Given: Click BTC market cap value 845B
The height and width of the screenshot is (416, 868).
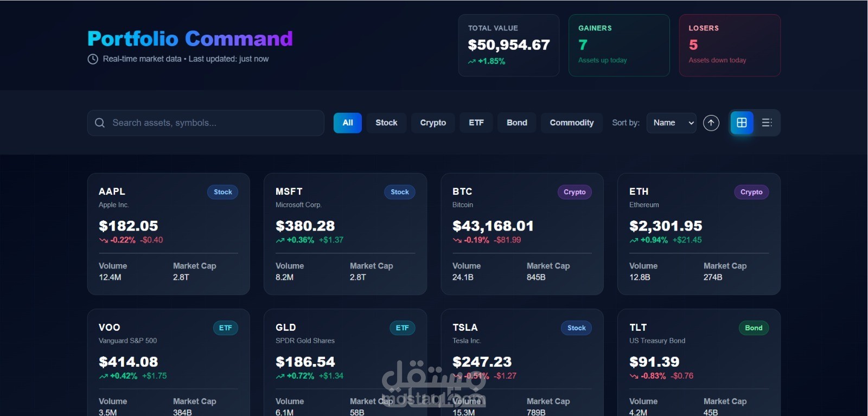Looking at the screenshot, I should [536, 277].
